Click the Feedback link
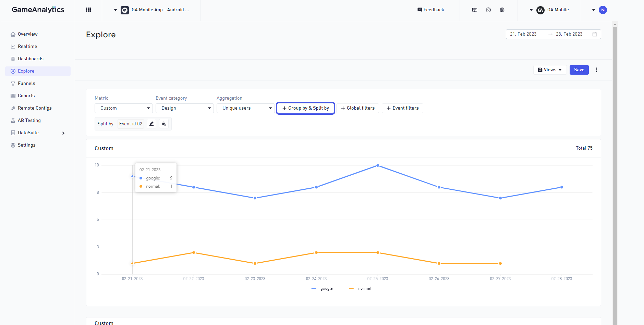The width and height of the screenshot is (644, 325). click(x=431, y=10)
